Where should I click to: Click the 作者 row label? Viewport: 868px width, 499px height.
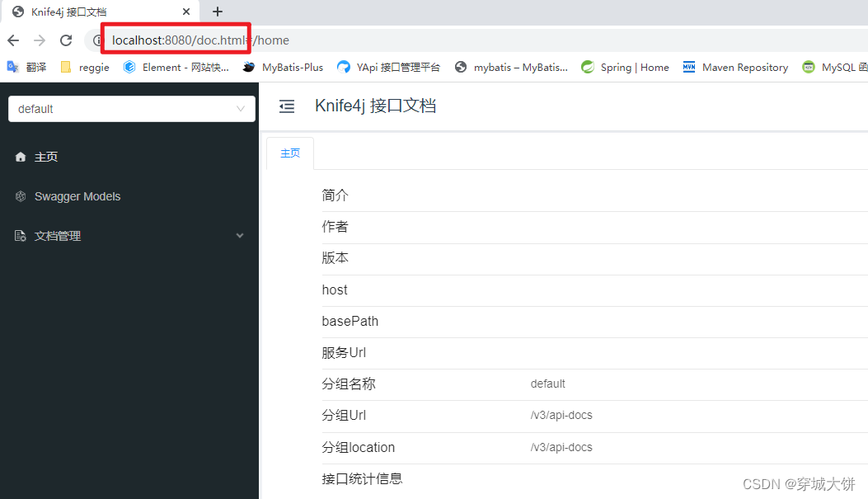tap(335, 227)
